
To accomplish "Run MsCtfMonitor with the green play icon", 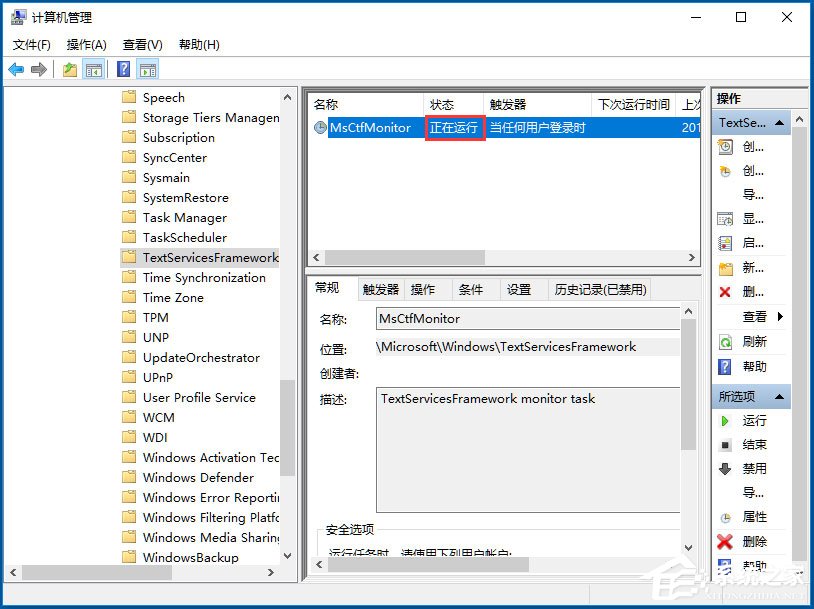I will click(726, 420).
